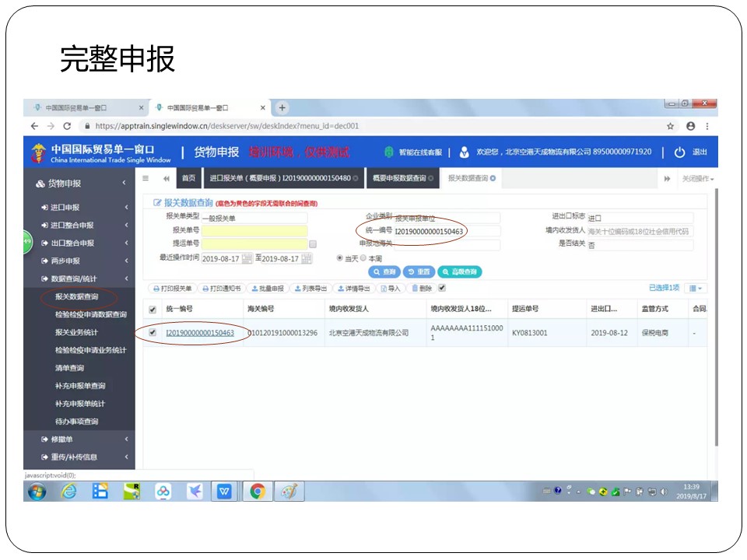The image size is (747, 560).
Task: Open calendar picker for start date
Action: click(x=247, y=258)
